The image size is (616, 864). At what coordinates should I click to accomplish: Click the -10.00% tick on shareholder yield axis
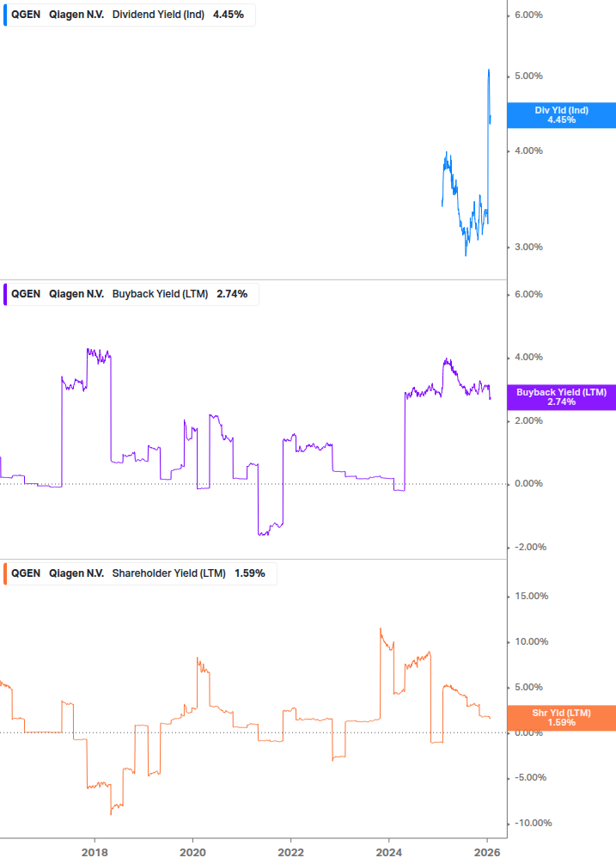point(533,824)
